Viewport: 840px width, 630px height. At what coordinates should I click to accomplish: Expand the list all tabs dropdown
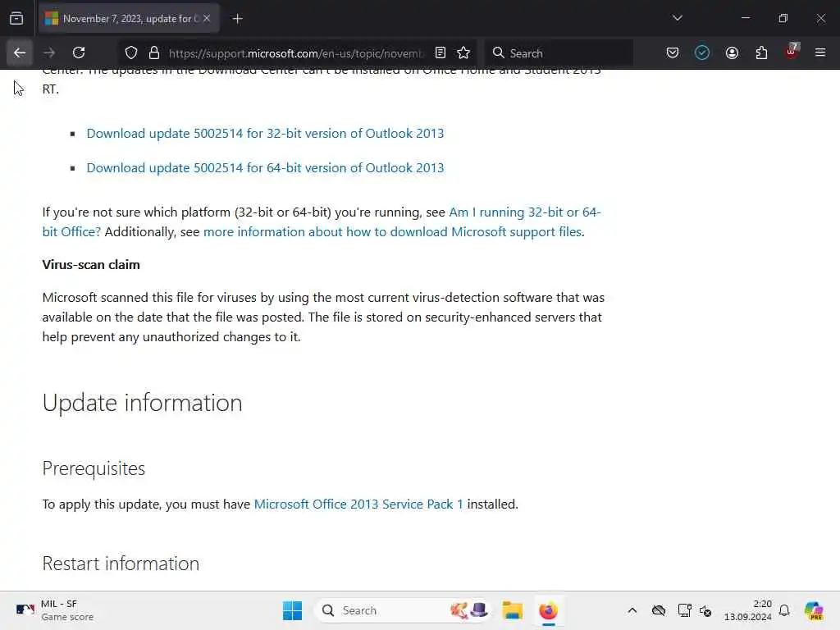click(677, 18)
